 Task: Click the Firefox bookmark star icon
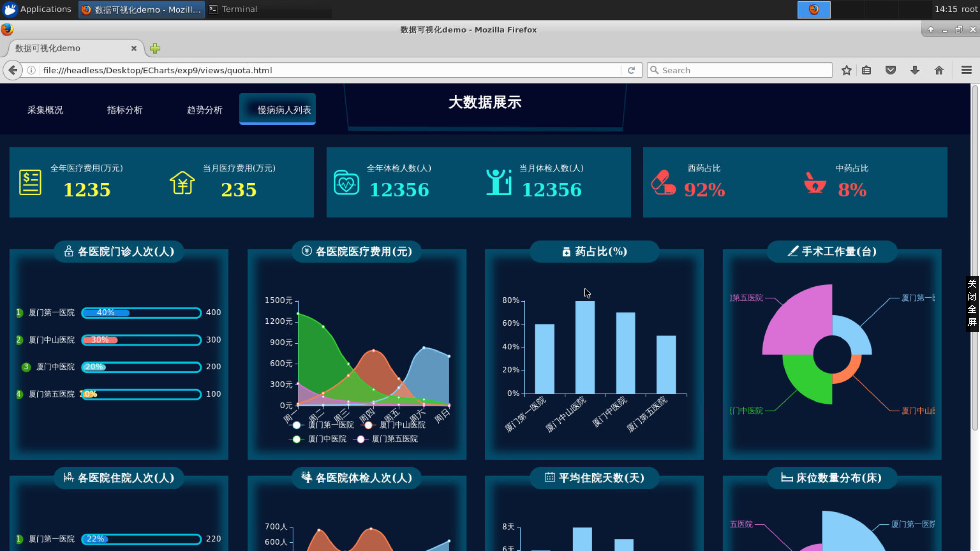tap(846, 70)
